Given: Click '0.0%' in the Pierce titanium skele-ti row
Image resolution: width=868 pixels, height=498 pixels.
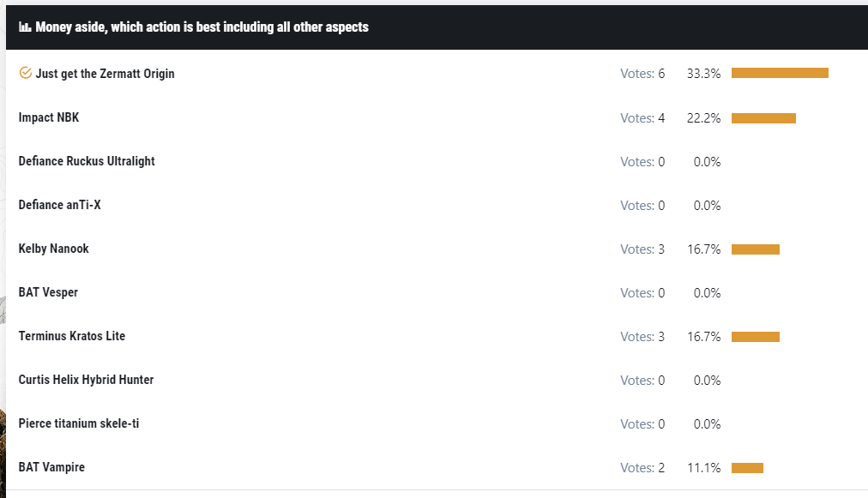Looking at the screenshot, I should (x=707, y=423).
